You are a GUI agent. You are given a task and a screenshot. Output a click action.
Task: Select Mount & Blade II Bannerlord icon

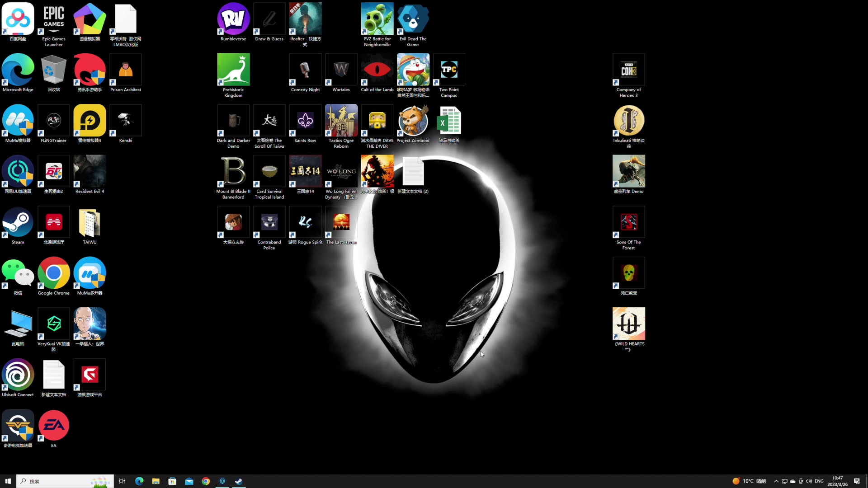tap(233, 177)
